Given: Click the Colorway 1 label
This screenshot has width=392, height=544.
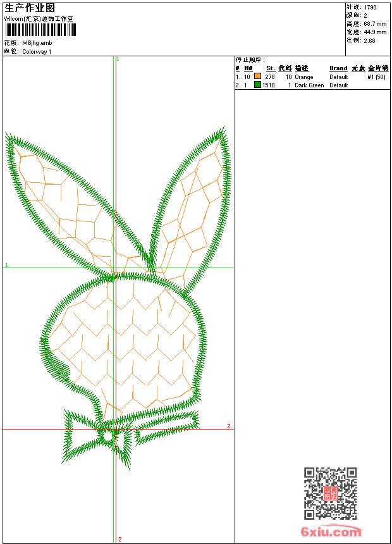Looking at the screenshot, I should 37,52.
